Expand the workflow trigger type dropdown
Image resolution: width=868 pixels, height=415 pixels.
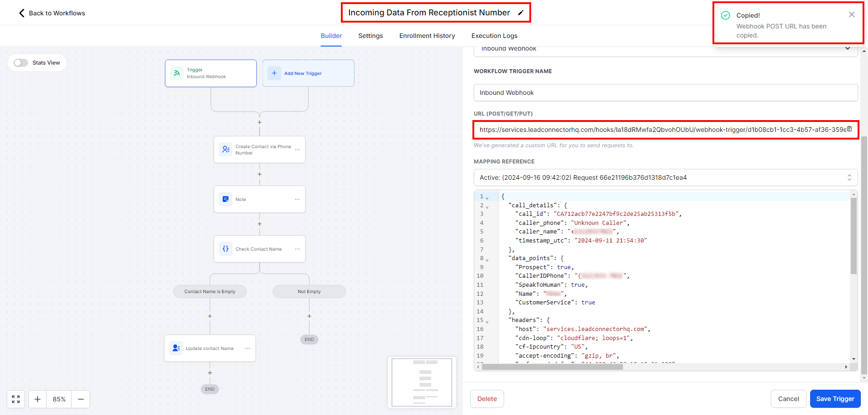[848, 49]
